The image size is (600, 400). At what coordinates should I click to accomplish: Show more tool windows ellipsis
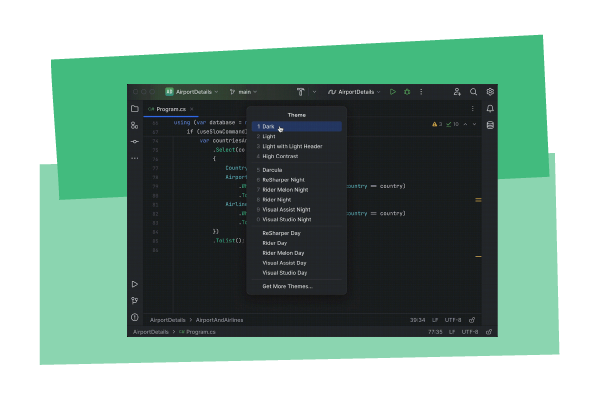[135, 158]
